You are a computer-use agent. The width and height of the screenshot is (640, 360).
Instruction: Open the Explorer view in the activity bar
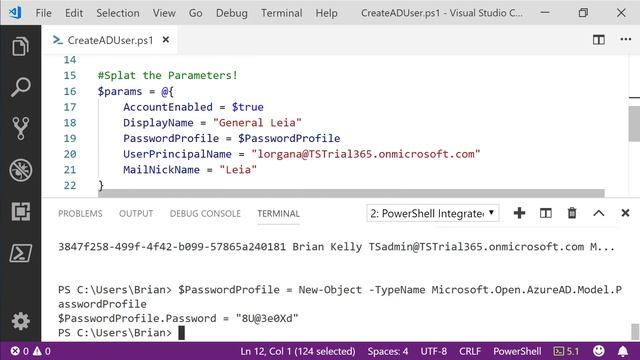coord(20,46)
